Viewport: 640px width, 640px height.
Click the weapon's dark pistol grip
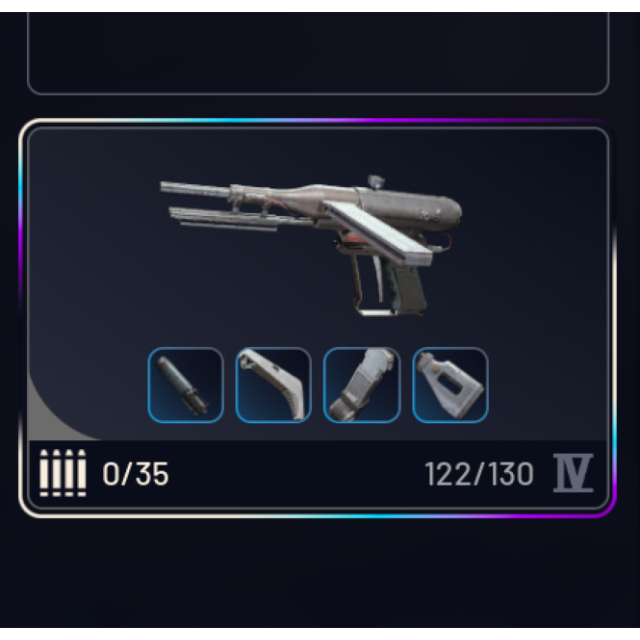pyautogui.click(x=406, y=289)
